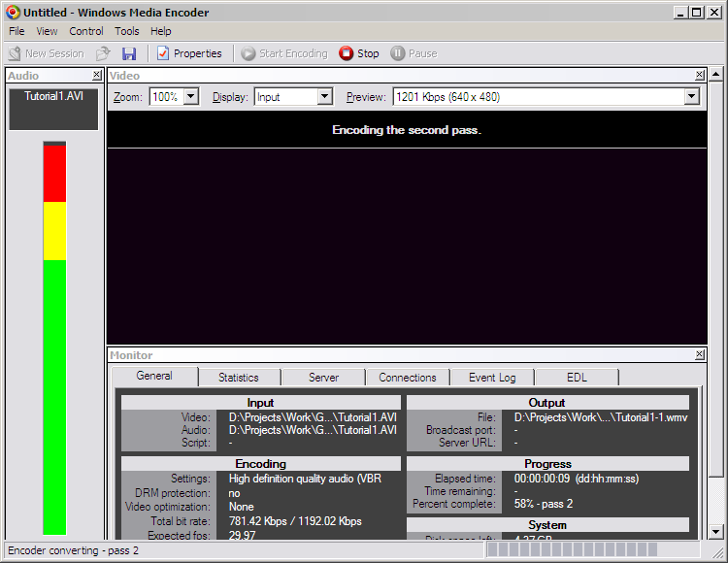Click the System section header
The width and height of the screenshot is (728, 563).
[547, 525]
